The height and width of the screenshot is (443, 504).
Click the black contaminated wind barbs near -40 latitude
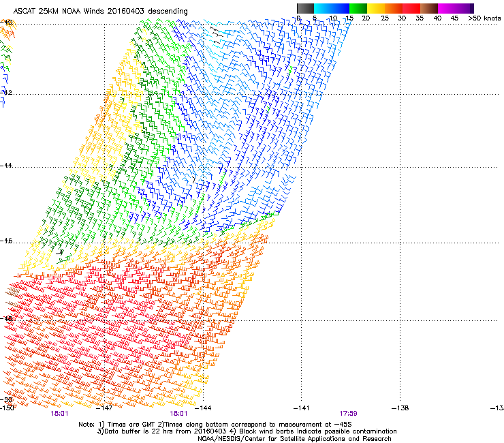tap(217, 35)
